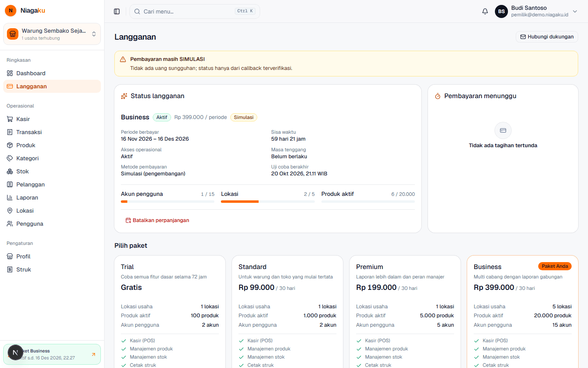Select the Standard plan title
Viewport: 588px width, 368px height.
[x=252, y=267]
